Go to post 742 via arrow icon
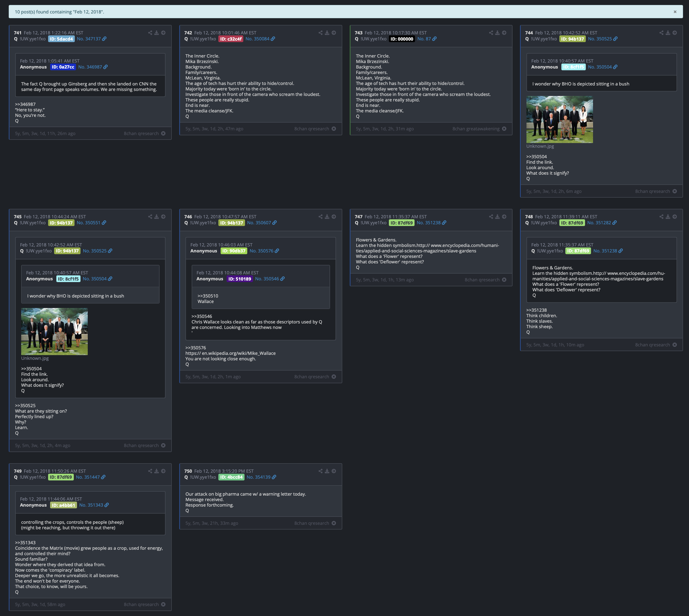This screenshot has width=689, height=616. pos(334,33)
